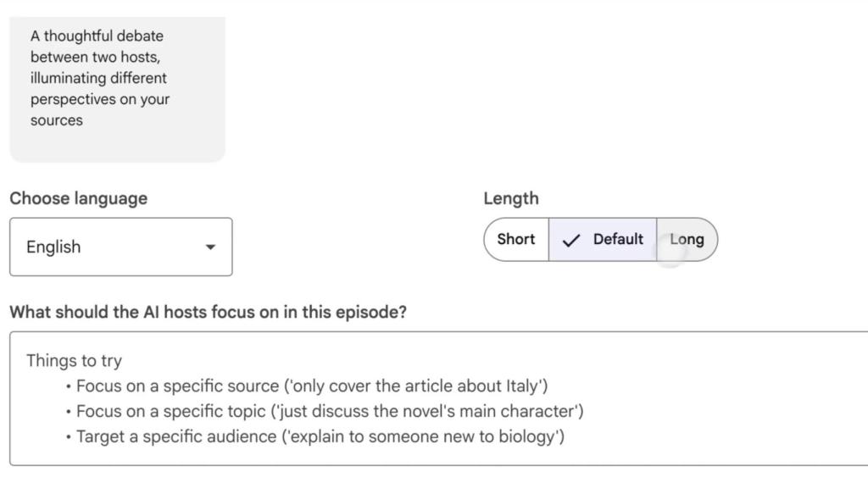This screenshot has height=488, width=868.
Task: Click the dropdown arrow next to English
Action: tap(210, 247)
